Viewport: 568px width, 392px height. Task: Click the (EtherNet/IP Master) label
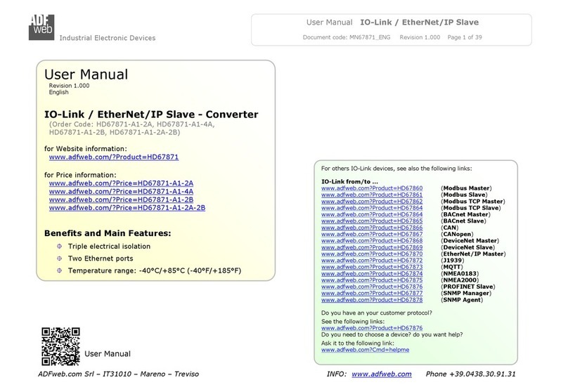(x=473, y=254)
